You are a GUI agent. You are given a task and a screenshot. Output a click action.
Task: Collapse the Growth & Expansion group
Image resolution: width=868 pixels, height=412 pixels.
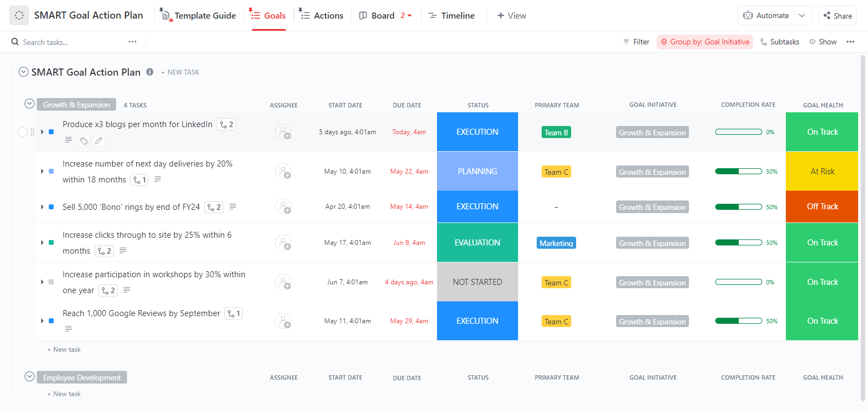click(30, 104)
